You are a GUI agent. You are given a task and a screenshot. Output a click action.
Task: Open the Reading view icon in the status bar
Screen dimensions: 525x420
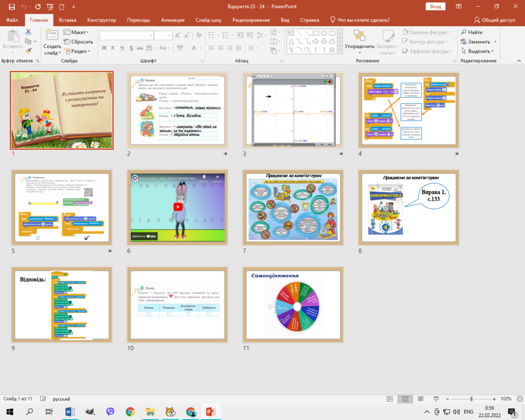click(x=421, y=399)
